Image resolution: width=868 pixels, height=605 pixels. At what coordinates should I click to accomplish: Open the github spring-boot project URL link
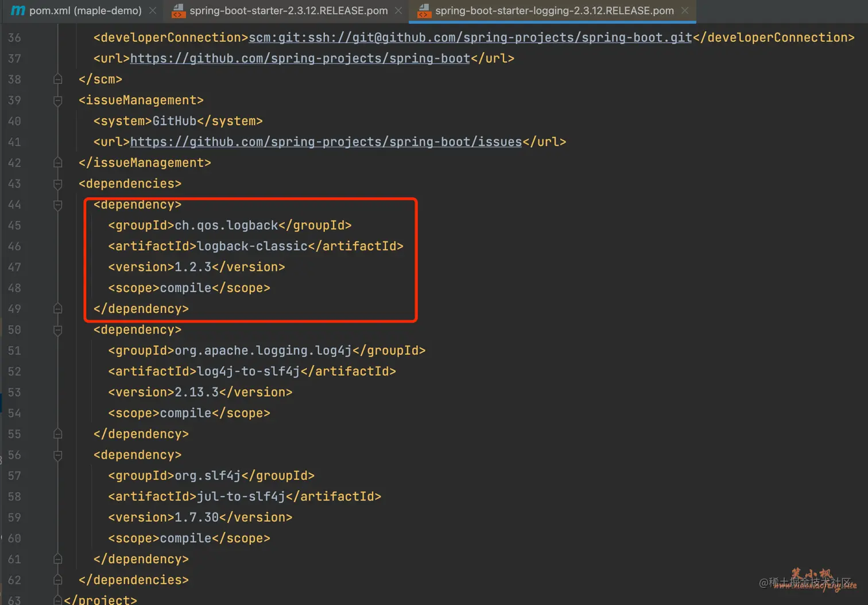click(300, 59)
